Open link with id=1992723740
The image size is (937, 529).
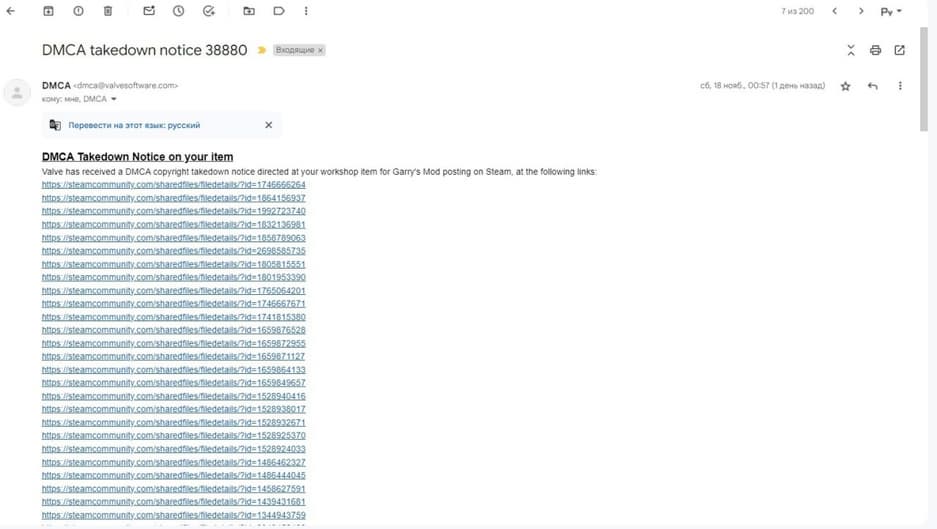pos(173,211)
